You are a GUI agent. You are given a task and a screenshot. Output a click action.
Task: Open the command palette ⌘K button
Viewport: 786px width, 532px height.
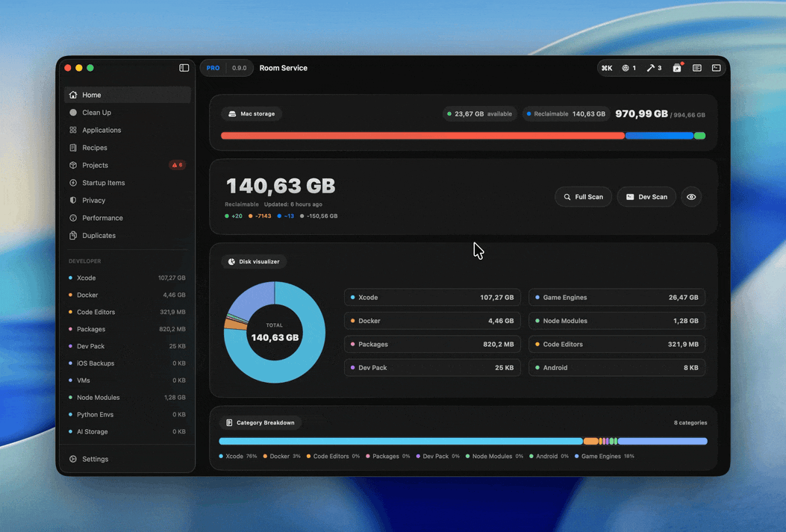pos(607,68)
